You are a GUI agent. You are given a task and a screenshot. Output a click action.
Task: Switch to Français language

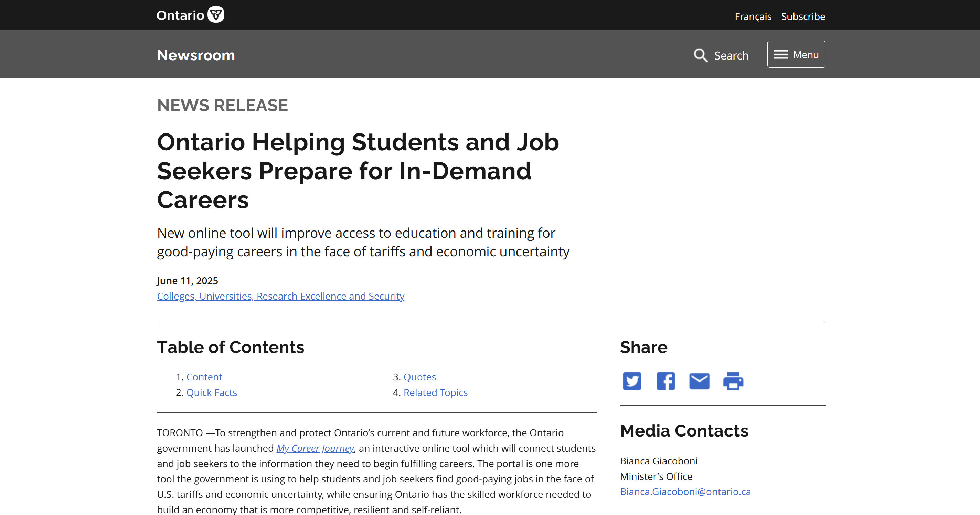(x=753, y=17)
